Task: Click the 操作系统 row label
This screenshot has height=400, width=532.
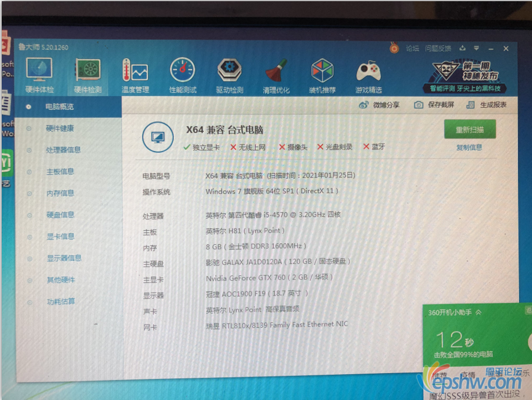Action: (x=156, y=192)
